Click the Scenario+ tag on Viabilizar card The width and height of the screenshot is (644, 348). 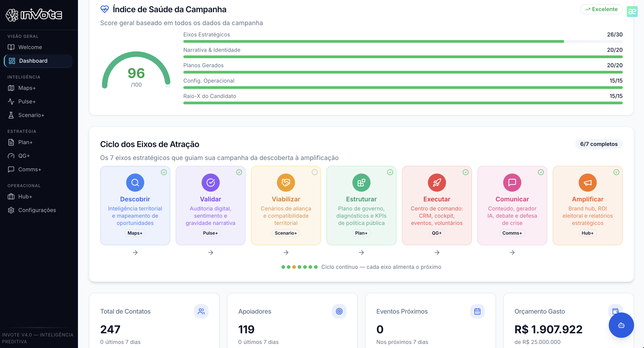[x=286, y=233]
